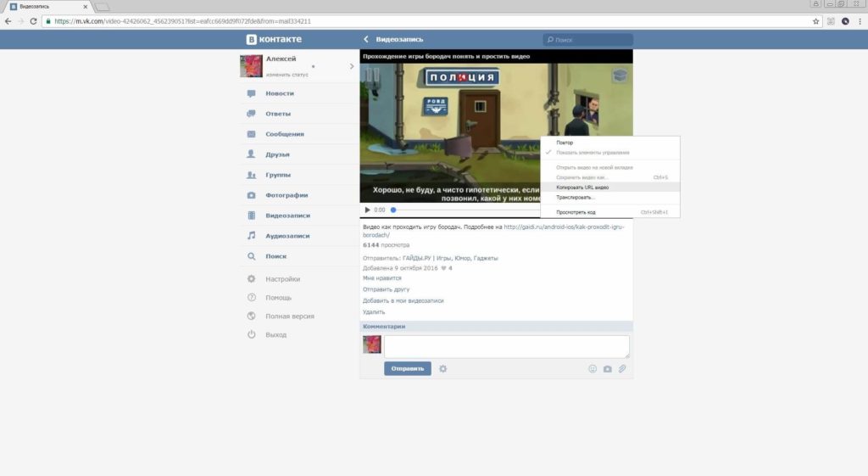
Task: Click the VKontakte logo in header
Action: (x=274, y=39)
